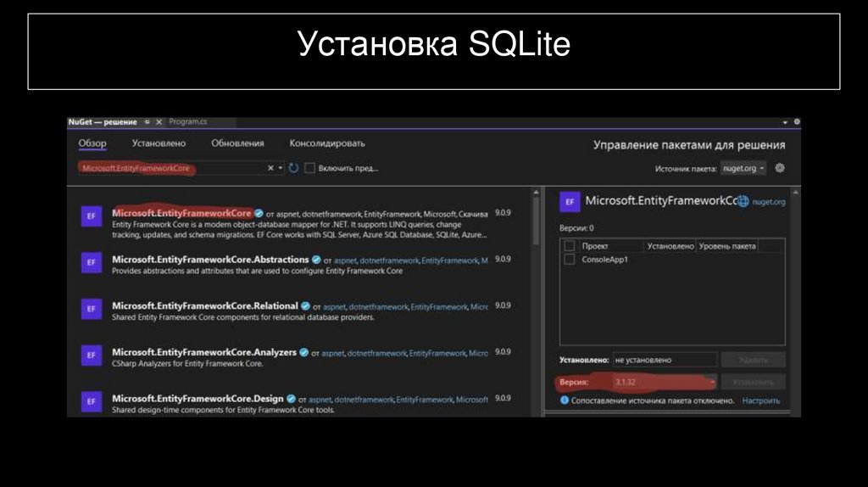This screenshot has height=487, width=868.
Task: Open the search history dropdown arrow
Action: 281,168
